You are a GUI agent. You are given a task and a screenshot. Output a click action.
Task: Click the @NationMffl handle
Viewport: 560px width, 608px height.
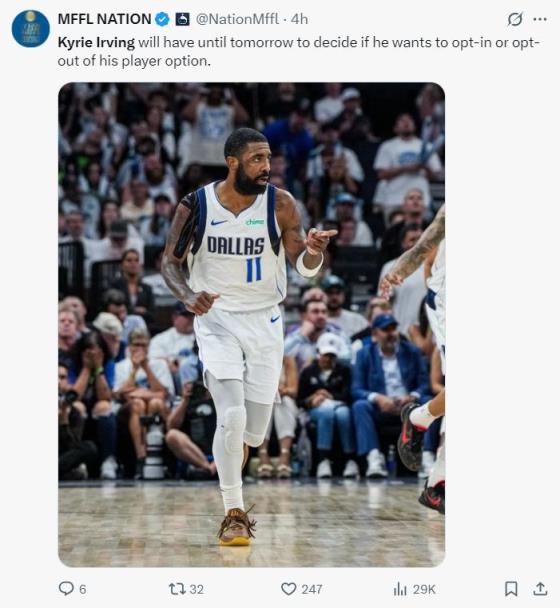(x=237, y=19)
